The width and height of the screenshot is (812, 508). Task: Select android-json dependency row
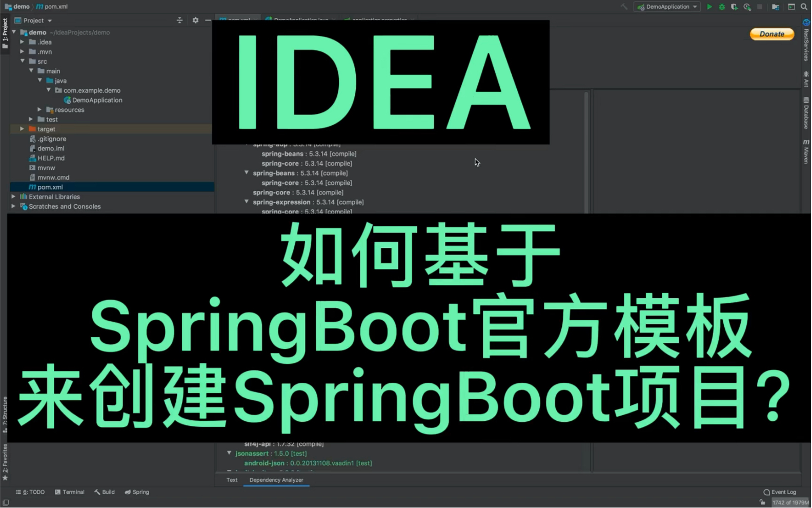pos(308,463)
